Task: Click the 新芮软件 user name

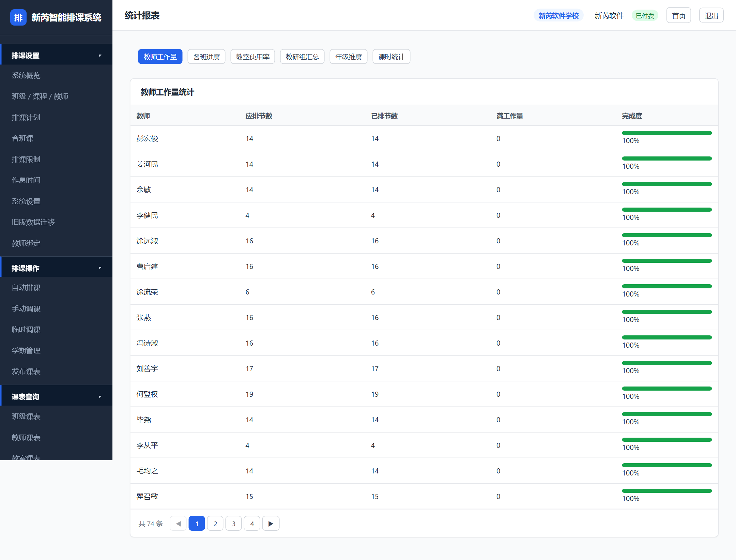Action: click(x=609, y=16)
